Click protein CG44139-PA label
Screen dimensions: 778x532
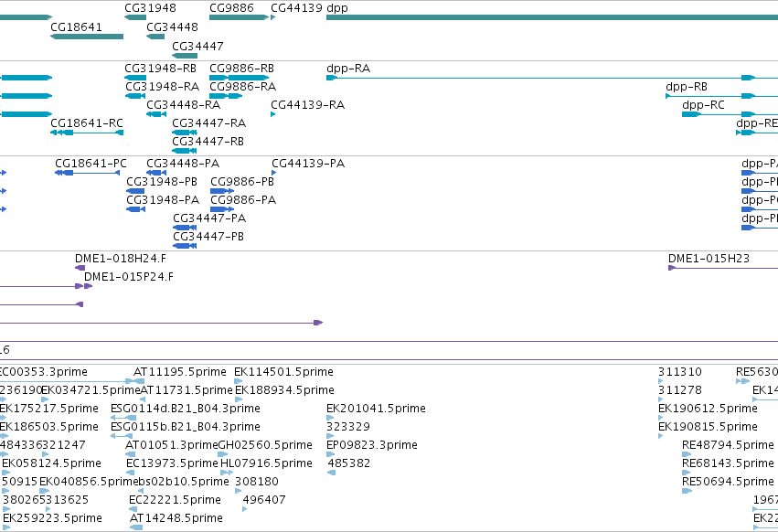pos(308,164)
